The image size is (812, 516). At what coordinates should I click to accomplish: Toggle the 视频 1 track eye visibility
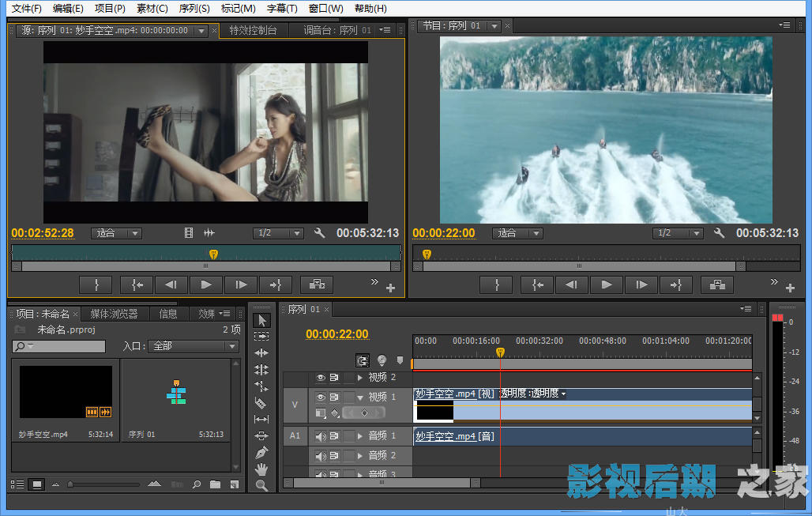(321, 397)
